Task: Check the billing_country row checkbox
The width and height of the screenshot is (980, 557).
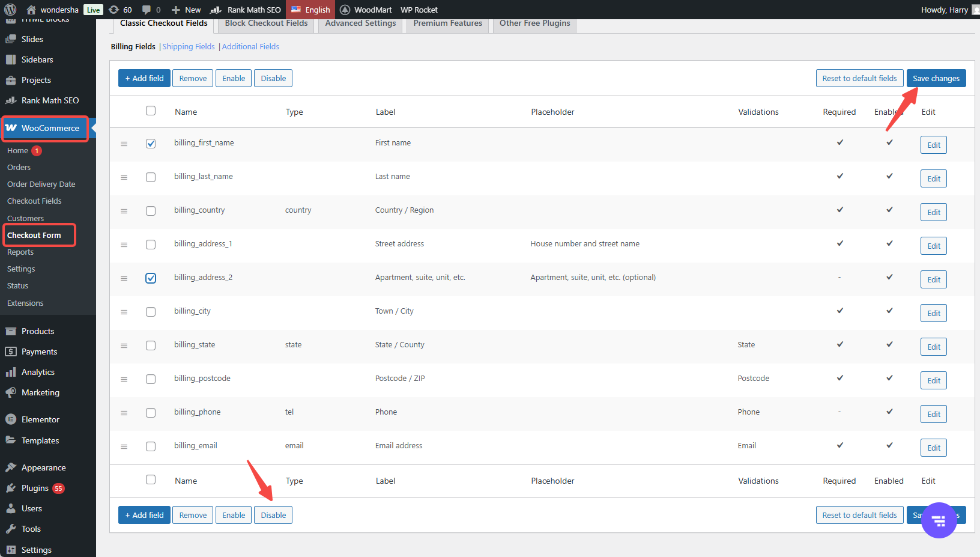Action: click(151, 211)
